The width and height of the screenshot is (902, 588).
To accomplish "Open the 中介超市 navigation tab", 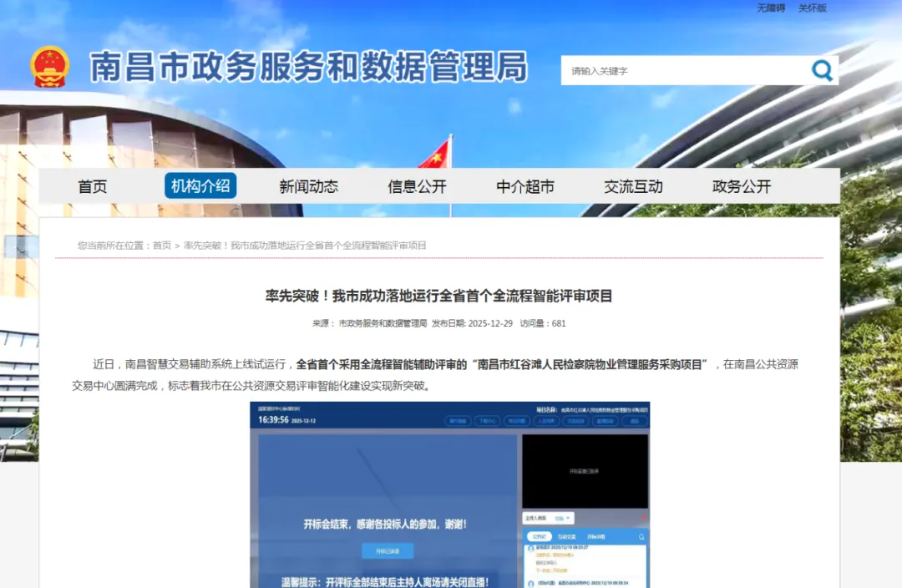I will (x=525, y=186).
